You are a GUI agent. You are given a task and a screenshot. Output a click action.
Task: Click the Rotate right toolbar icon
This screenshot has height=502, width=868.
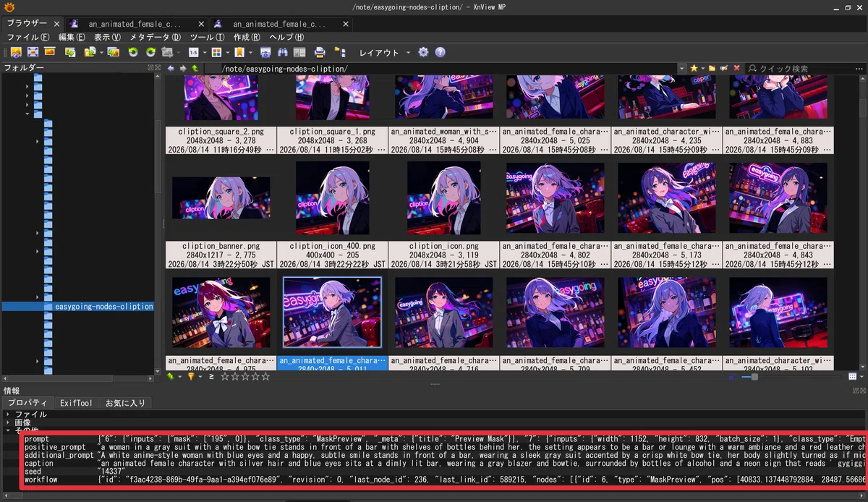(x=150, y=52)
